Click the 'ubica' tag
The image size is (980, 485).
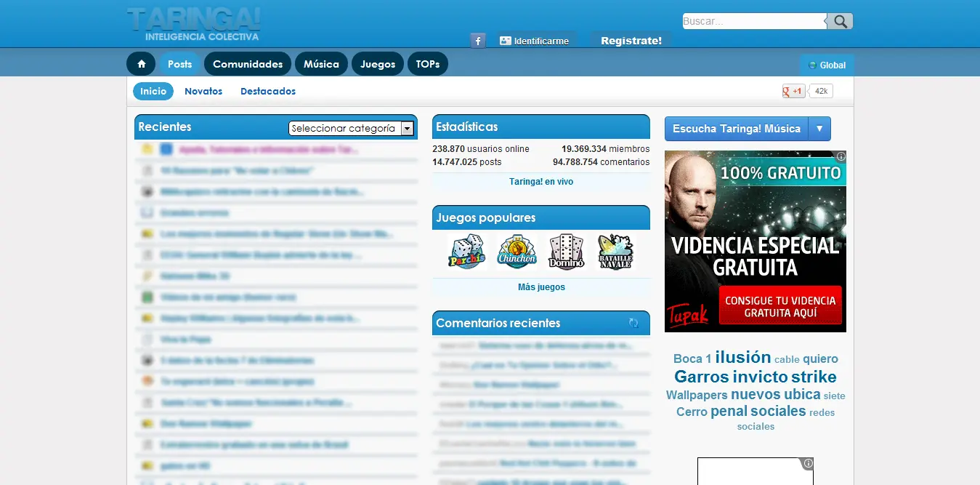802,394
